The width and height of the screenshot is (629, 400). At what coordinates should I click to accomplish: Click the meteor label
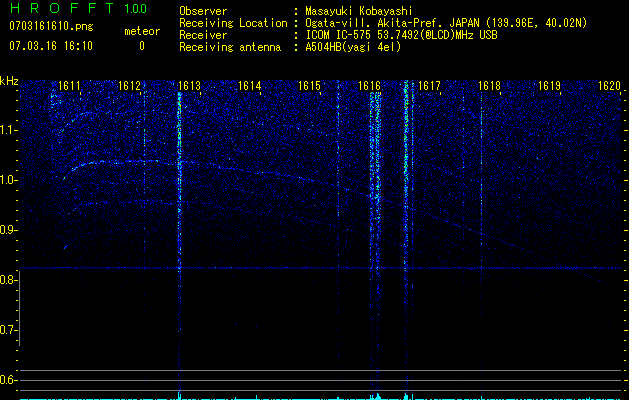click(142, 31)
